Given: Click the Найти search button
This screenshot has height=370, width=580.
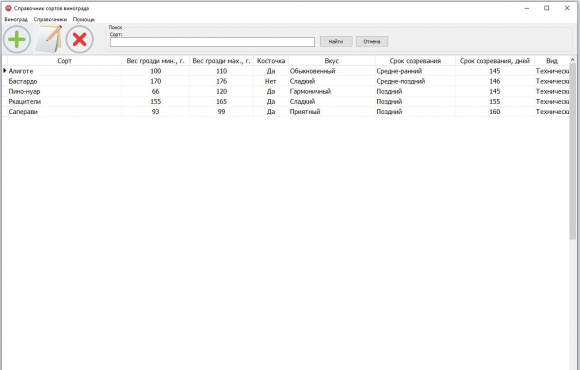Looking at the screenshot, I should point(336,41).
